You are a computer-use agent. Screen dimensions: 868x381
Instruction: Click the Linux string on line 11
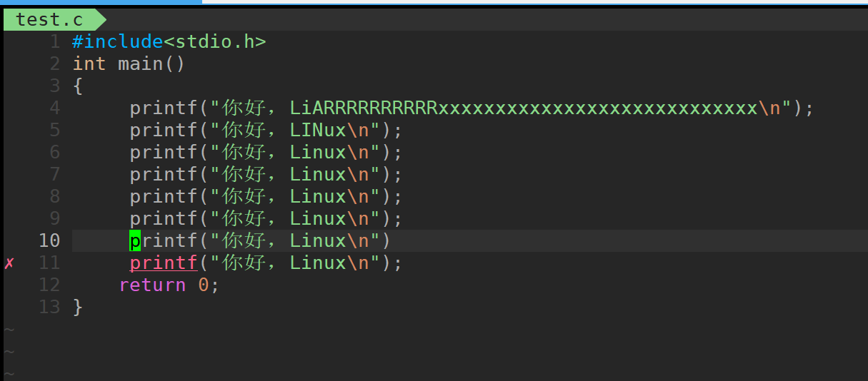tap(318, 263)
